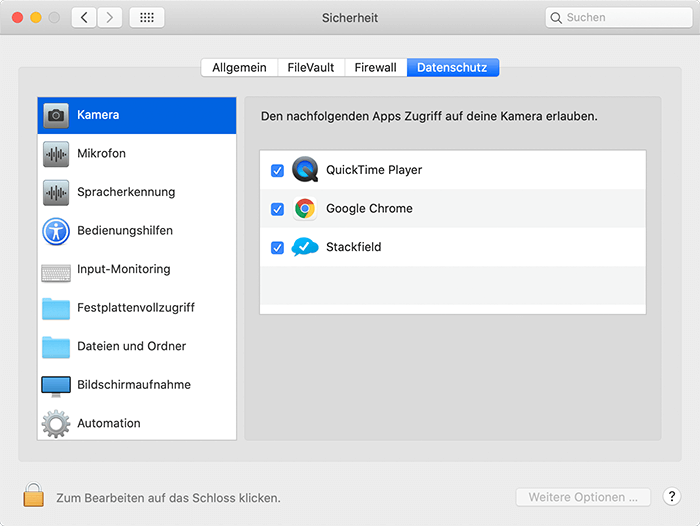Click the Input-Monitoring keyboard icon
700x526 pixels.
tap(56, 273)
